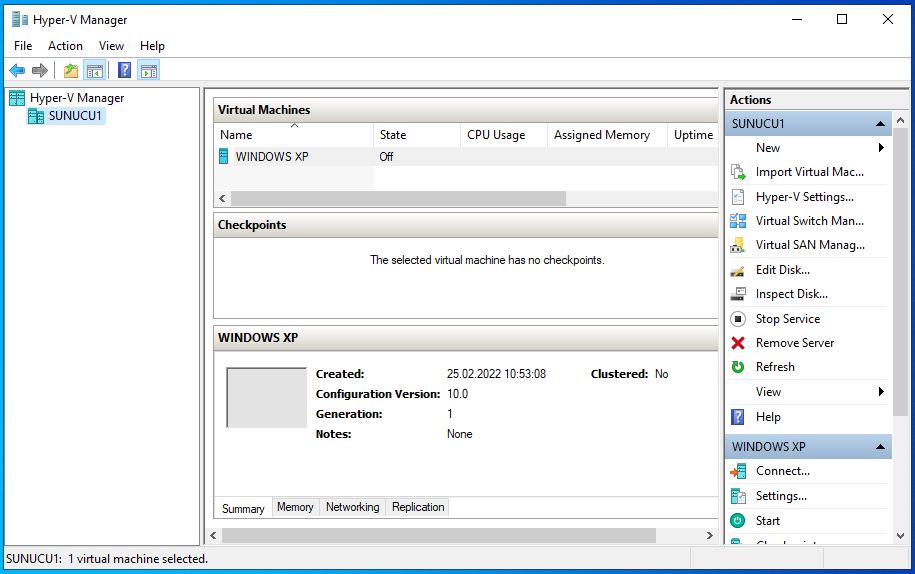The image size is (915, 574).
Task: Click the Hyper-V Manager title bar app icon
Action: click(20, 19)
